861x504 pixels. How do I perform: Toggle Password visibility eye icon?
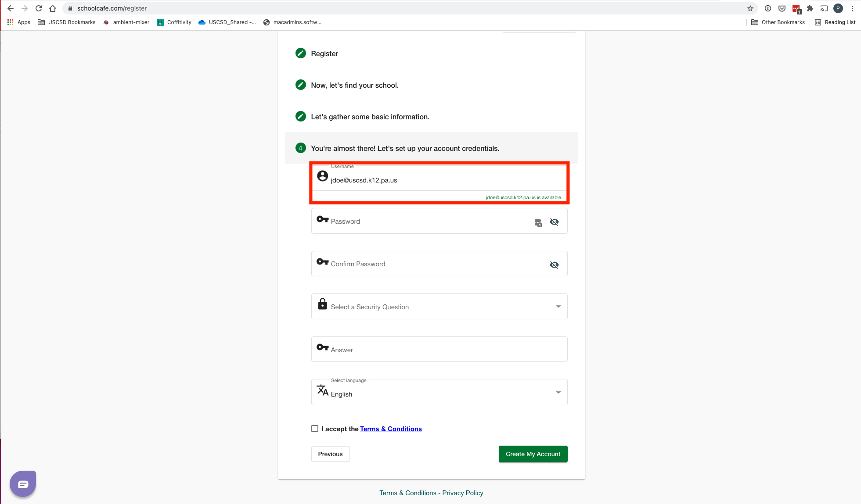[x=554, y=222]
